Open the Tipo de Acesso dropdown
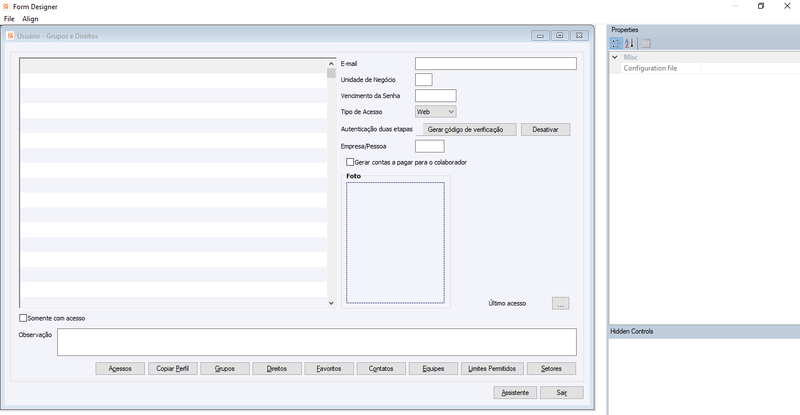 [435, 112]
